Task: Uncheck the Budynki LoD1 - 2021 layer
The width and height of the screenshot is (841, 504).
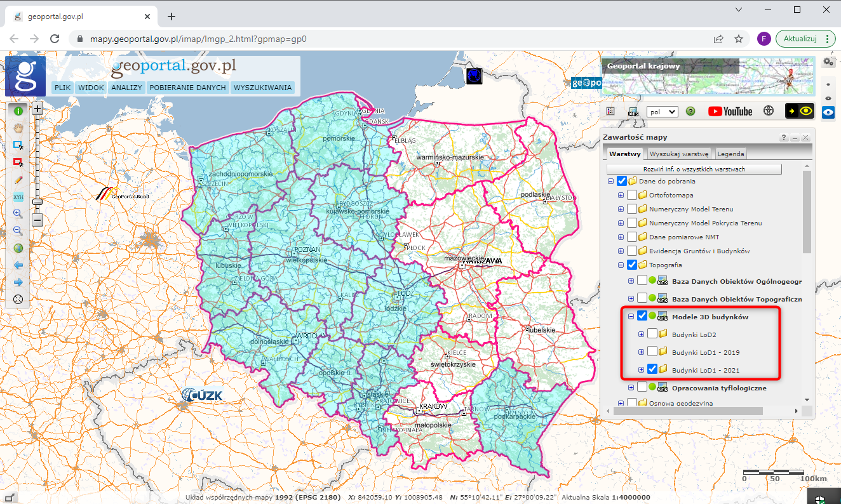Action: coord(652,369)
